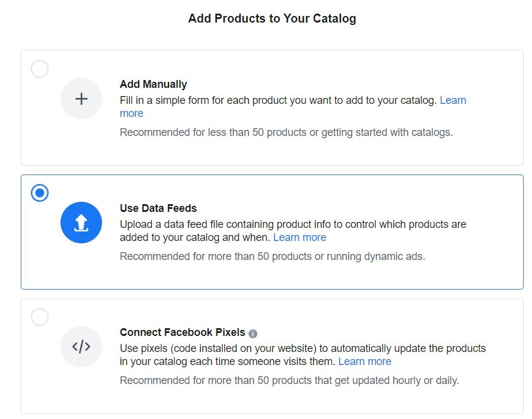Image resolution: width=532 pixels, height=419 pixels.
Task: Click the Use Data Feeds heading
Action: tap(158, 208)
